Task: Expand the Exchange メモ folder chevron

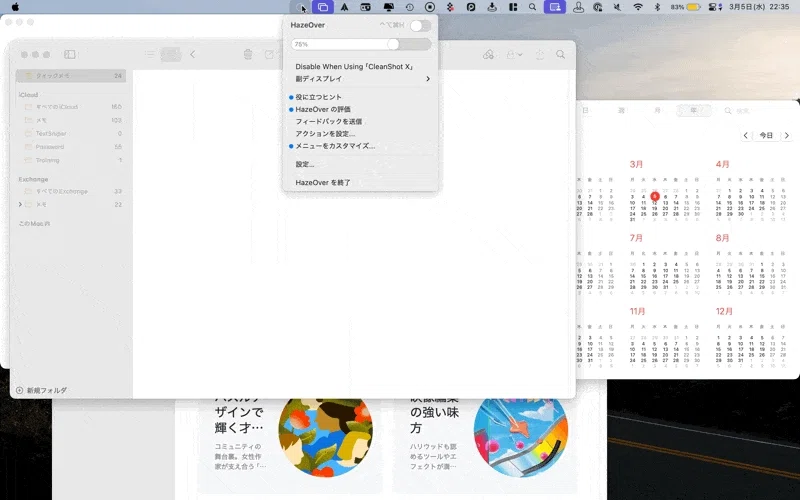Action: tap(20, 204)
